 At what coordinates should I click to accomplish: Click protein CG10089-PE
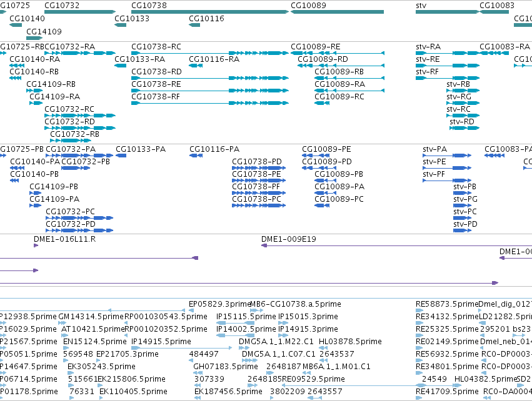tap(326, 149)
